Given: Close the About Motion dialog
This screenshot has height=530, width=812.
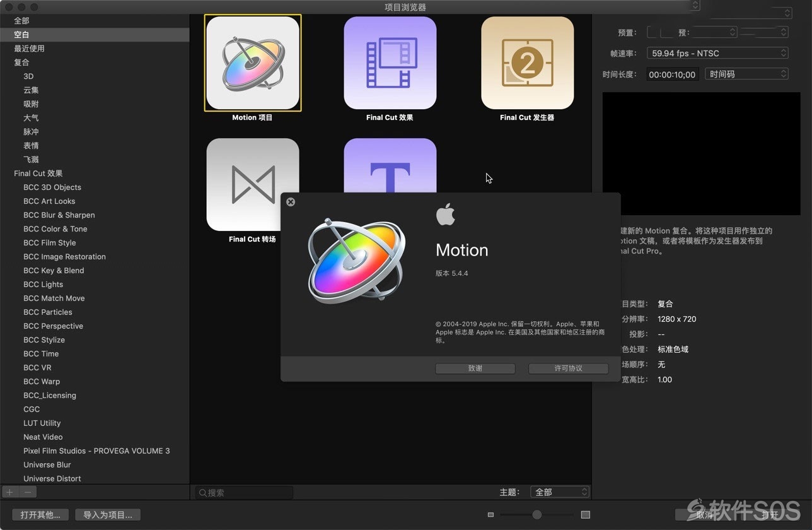Looking at the screenshot, I should pos(291,202).
